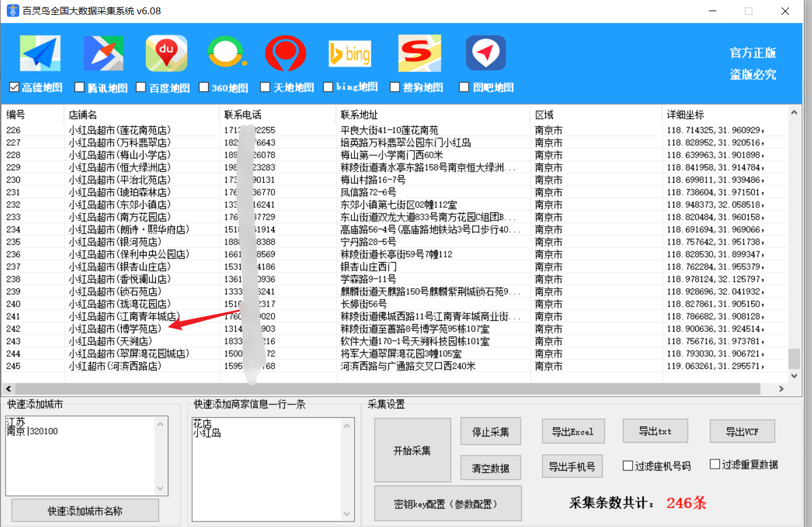812x527 pixels.
Task: Click the Tuba map navigation icon
Action: coord(486,53)
